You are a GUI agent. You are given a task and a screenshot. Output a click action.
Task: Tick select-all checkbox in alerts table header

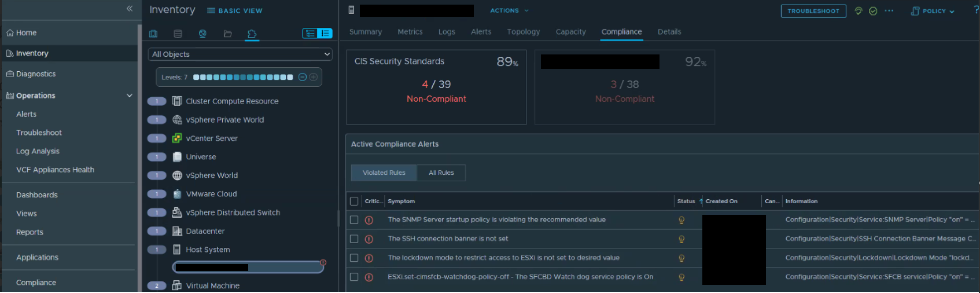354,202
